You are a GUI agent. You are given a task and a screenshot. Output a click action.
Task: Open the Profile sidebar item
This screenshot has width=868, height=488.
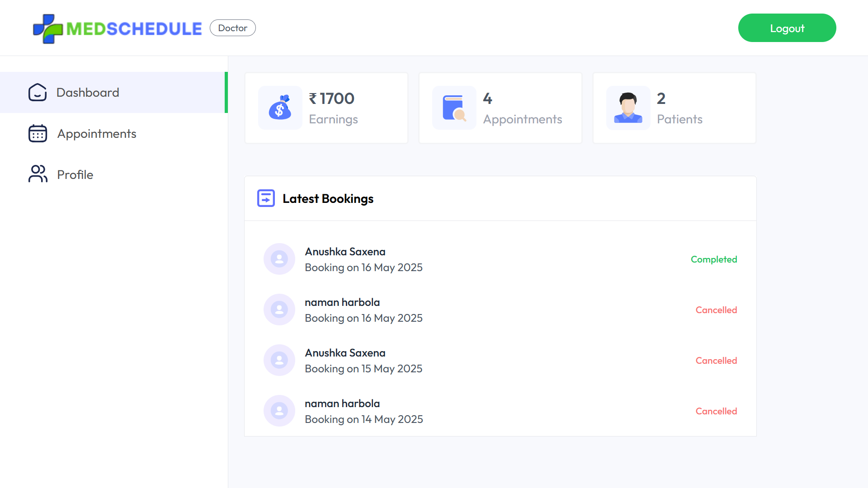coord(75,175)
